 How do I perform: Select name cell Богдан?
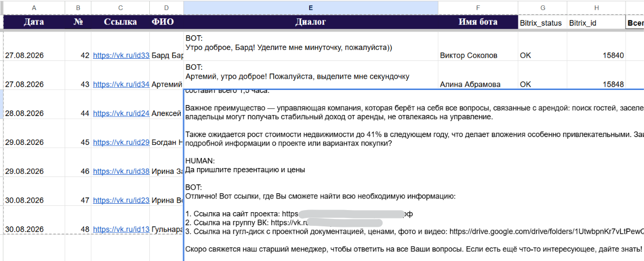tap(167, 133)
